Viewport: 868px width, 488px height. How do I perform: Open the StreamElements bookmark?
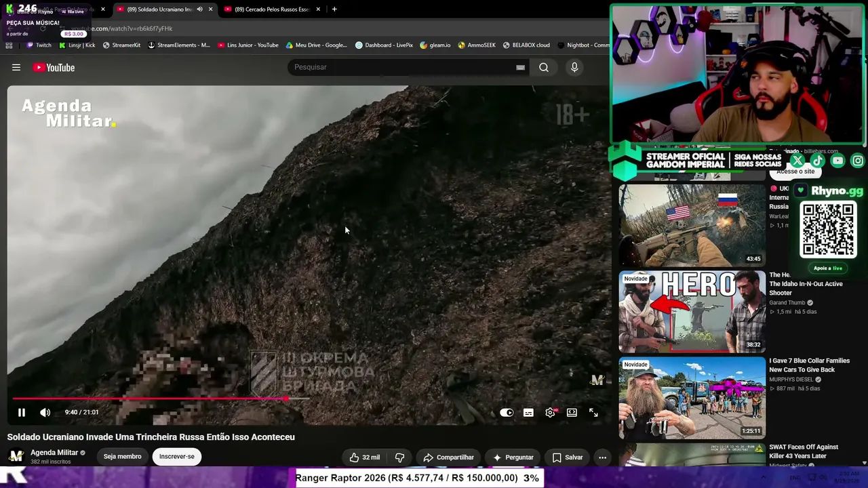click(179, 45)
